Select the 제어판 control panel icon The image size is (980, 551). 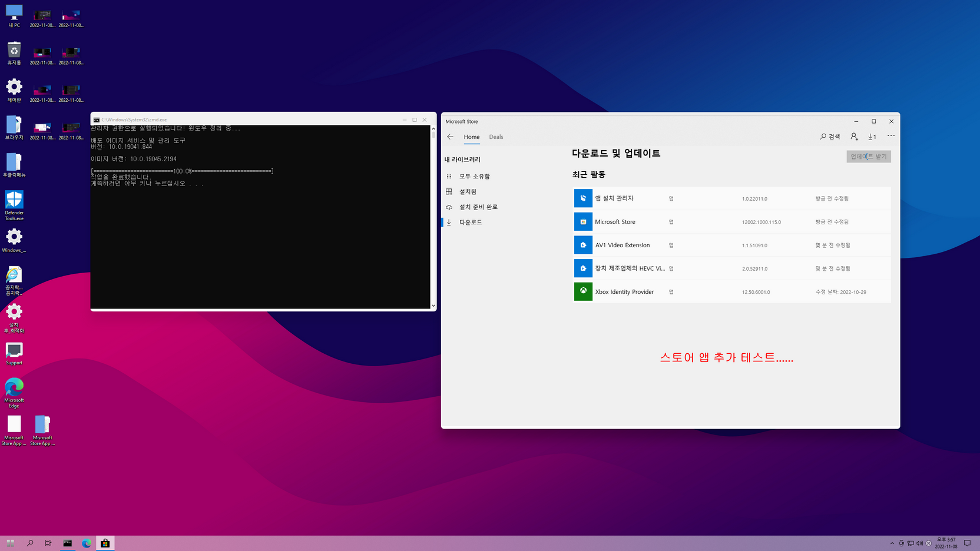[14, 91]
